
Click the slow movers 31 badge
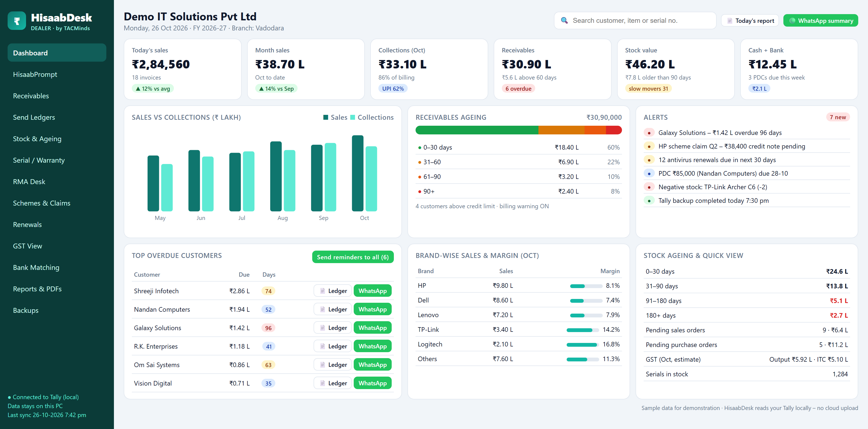(648, 89)
